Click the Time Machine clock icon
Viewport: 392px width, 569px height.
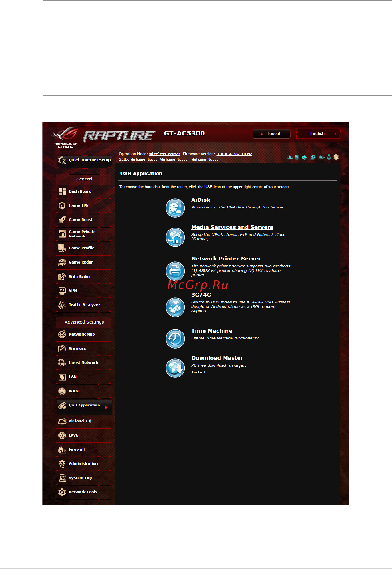tap(175, 339)
